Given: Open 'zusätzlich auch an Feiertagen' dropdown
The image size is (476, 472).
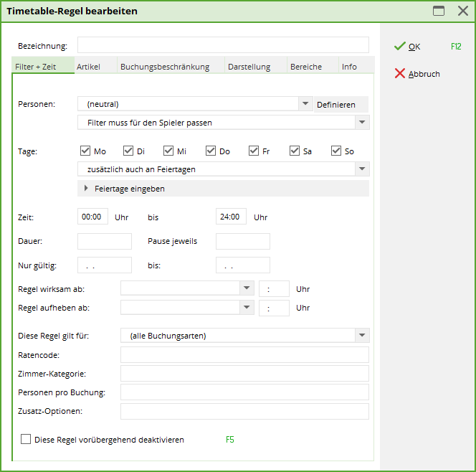Looking at the screenshot, I should click(362, 169).
